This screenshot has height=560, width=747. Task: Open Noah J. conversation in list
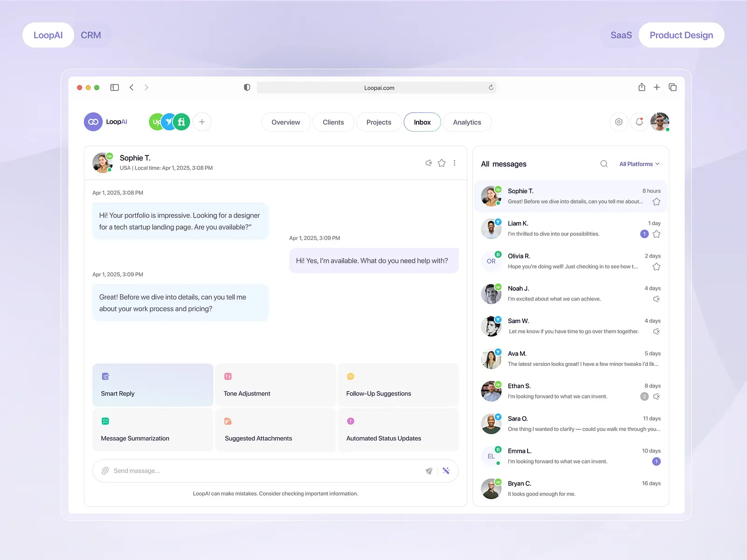point(571,294)
